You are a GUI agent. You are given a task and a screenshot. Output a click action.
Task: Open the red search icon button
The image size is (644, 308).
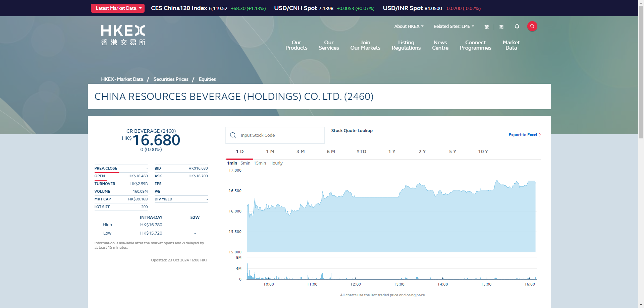(x=532, y=26)
